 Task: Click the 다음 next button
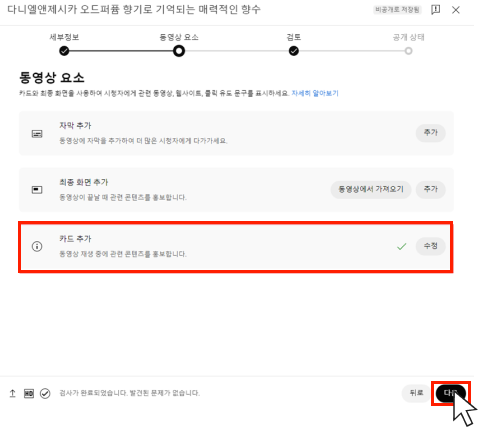coord(451,393)
